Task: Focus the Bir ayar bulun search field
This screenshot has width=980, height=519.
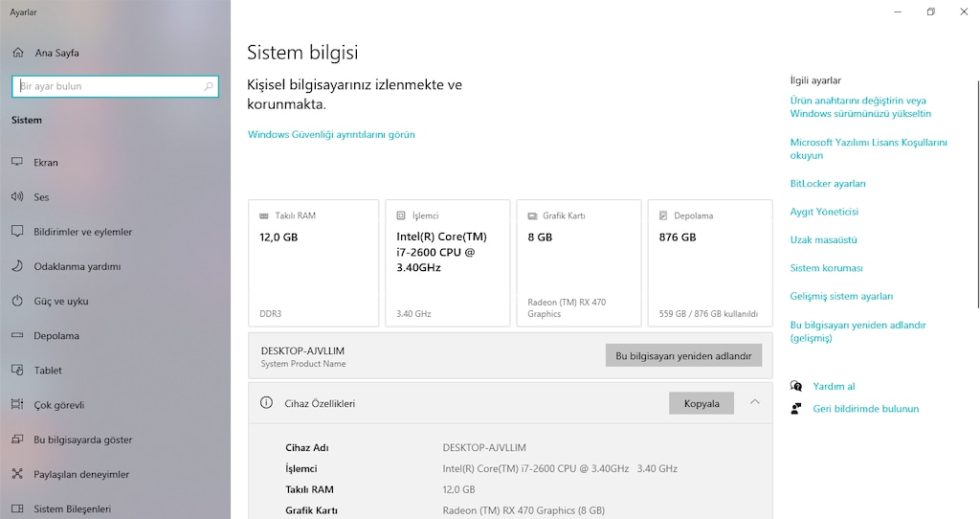Action: [x=115, y=86]
